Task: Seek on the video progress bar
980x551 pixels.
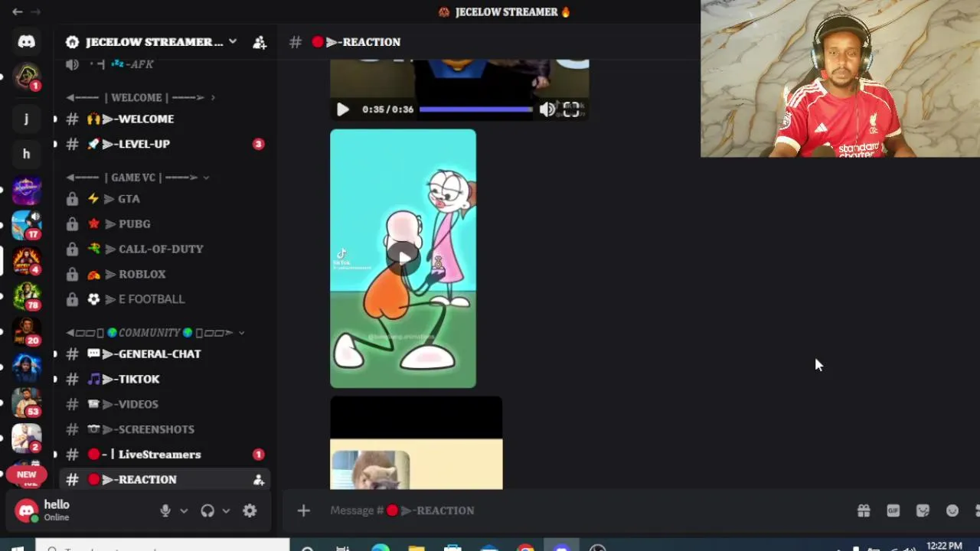Action: click(476, 109)
